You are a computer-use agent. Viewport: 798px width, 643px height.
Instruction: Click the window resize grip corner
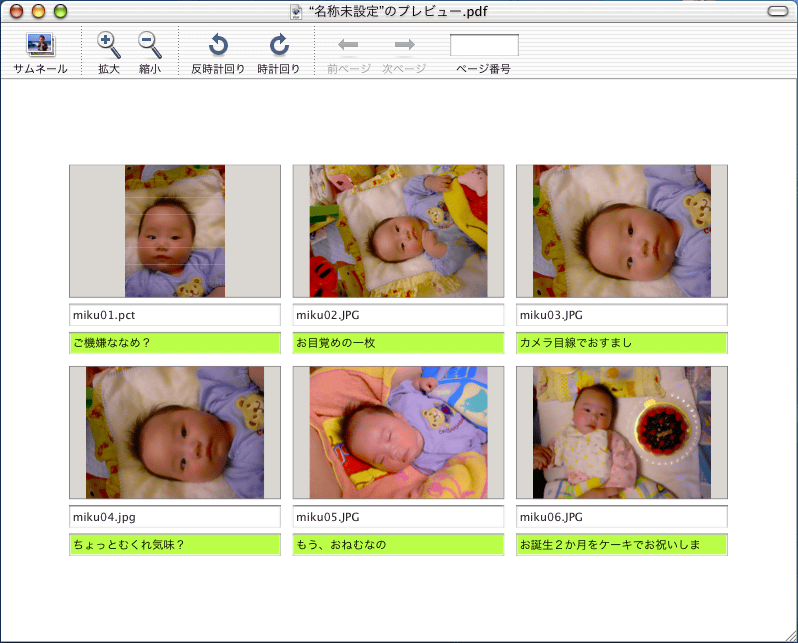790,636
